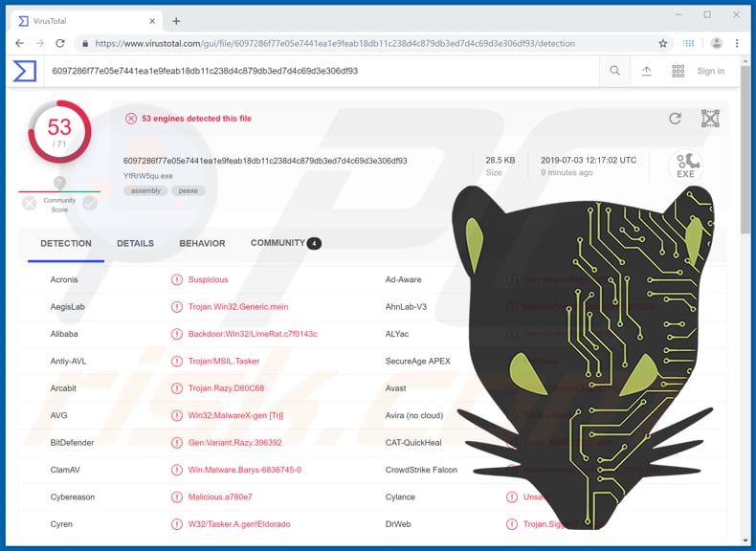Click W32/Tasker.A.gen!Eldorado detection text
756x551 pixels.
239,524
